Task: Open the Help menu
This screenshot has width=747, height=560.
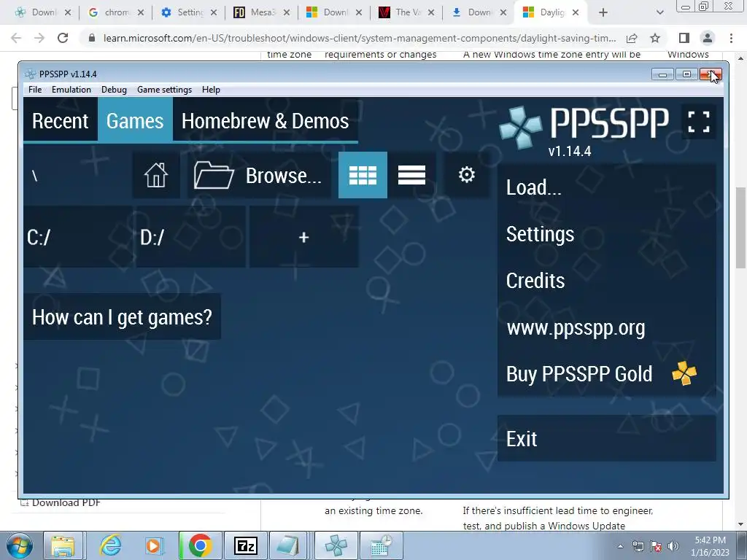Action: (211, 90)
